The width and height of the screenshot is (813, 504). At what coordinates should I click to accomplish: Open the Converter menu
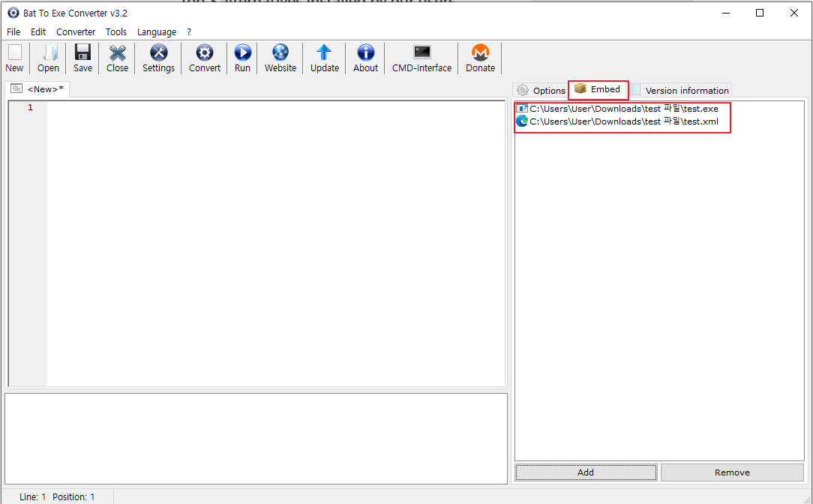[76, 31]
